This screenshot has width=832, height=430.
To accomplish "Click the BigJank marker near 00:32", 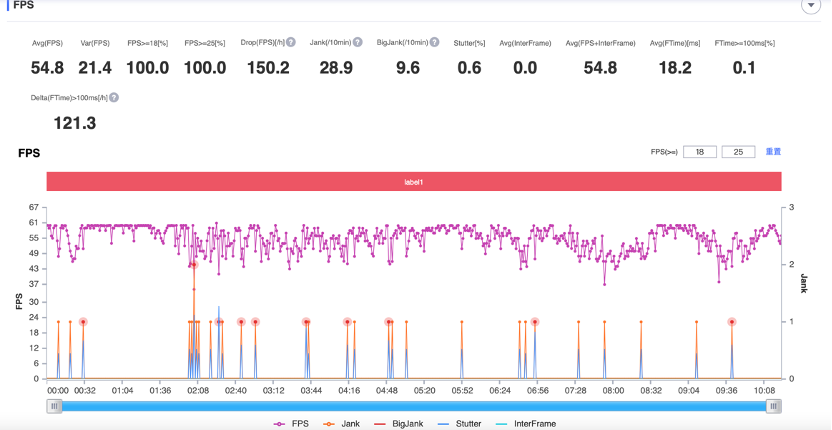I will 83,322.
